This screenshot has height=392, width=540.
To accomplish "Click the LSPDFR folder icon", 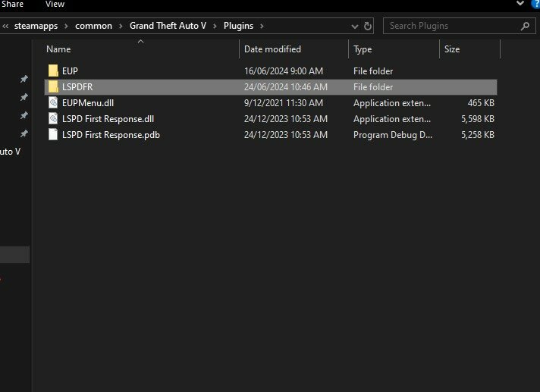I will [x=52, y=86].
